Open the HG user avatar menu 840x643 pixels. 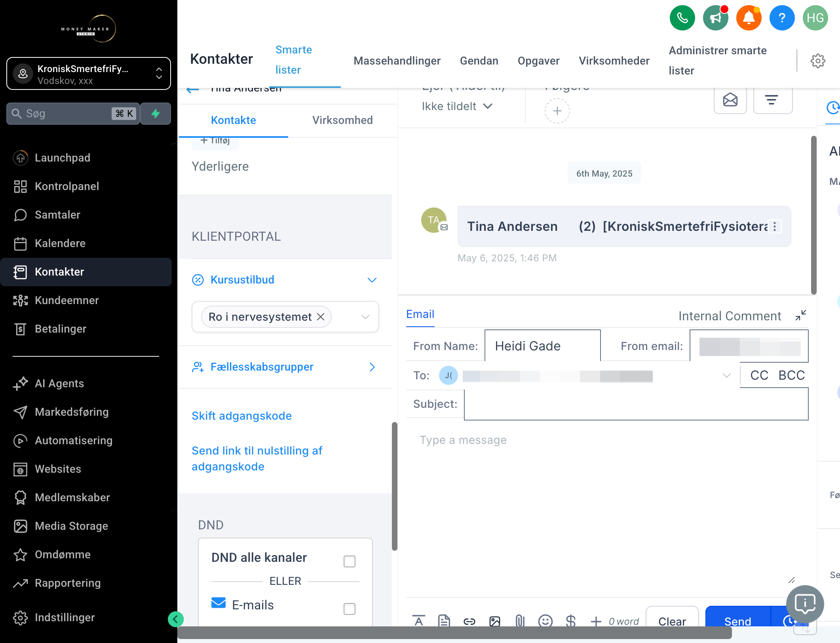click(x=815, y=18)
